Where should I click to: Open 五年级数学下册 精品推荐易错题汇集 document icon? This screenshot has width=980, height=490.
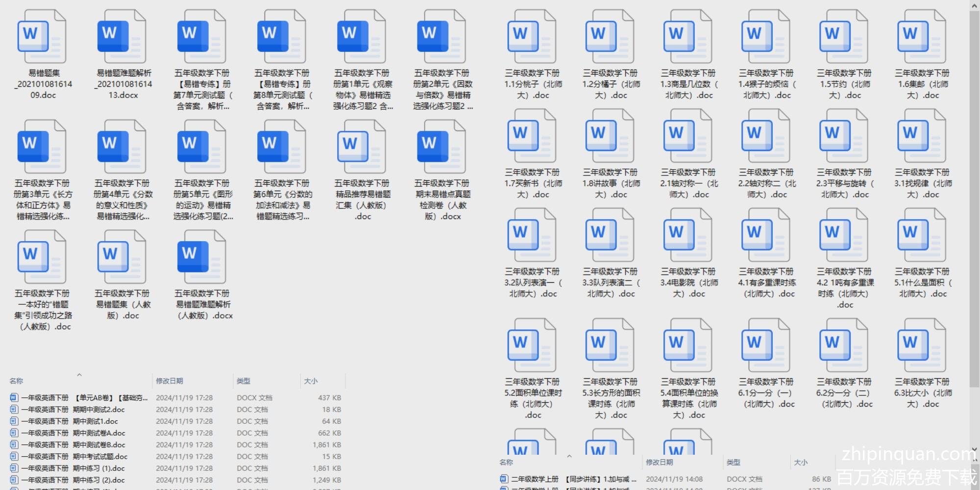point(361,147)
